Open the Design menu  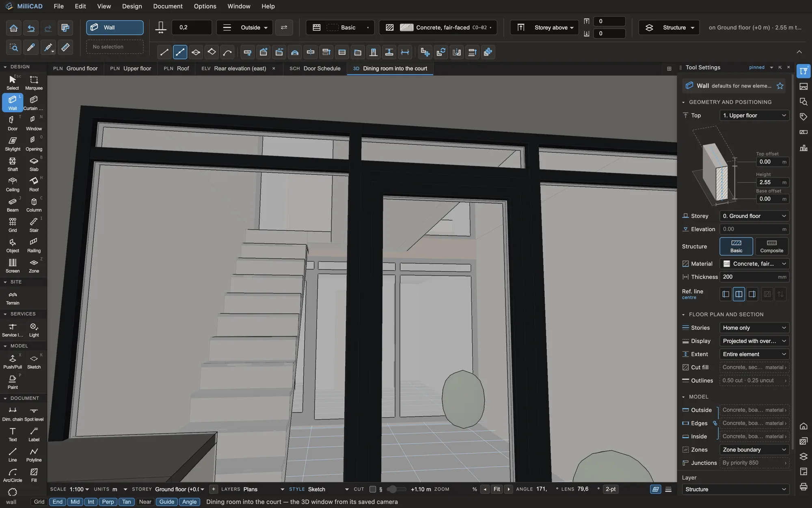coord(132,6)
